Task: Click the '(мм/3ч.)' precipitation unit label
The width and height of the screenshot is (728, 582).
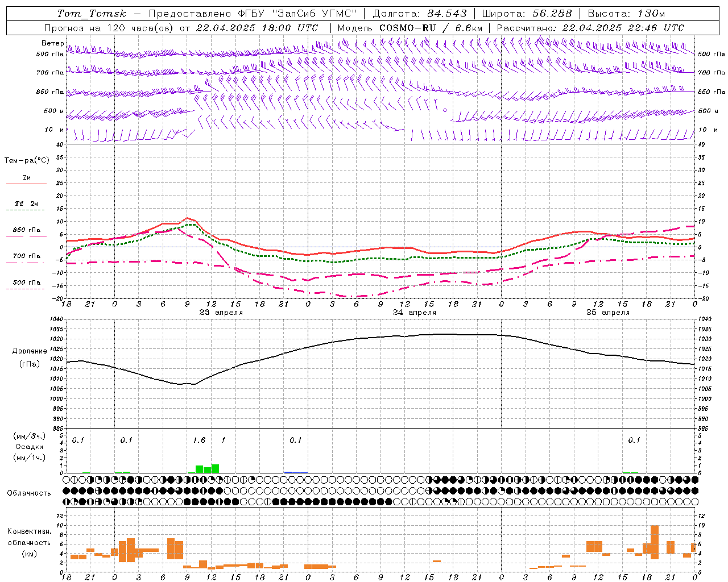Action: (30, 436)
